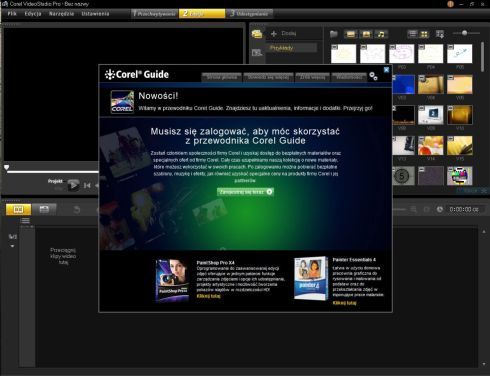Select the P05 blue doodle thumbnail

tap(460, 54)
